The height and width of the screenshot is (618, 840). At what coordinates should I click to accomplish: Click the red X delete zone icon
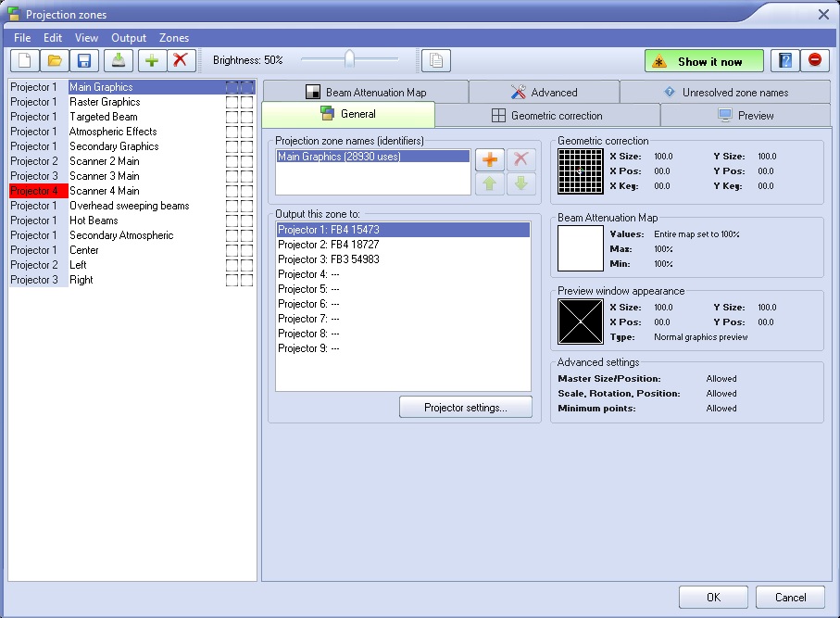click(181, 61)
